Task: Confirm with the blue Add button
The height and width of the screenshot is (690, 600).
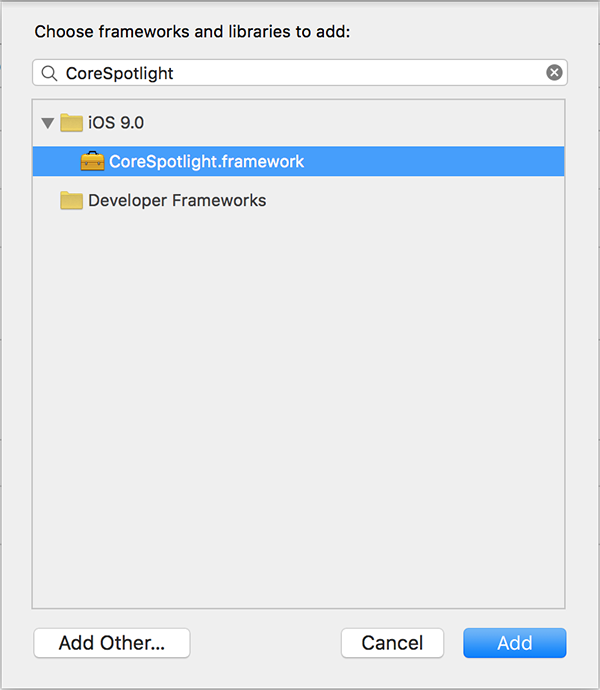Action: (514, 643)
